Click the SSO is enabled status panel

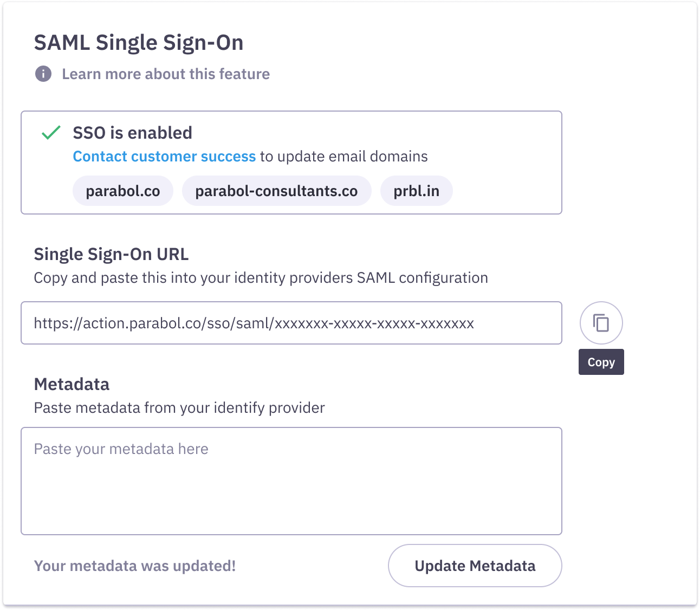pos(291,162)
